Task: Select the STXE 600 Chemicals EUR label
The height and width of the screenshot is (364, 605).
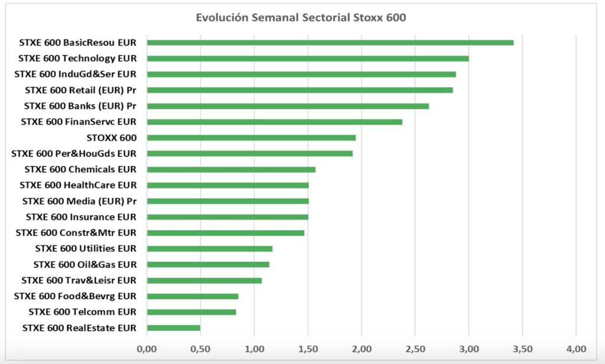Action: (x=80, y=170)
